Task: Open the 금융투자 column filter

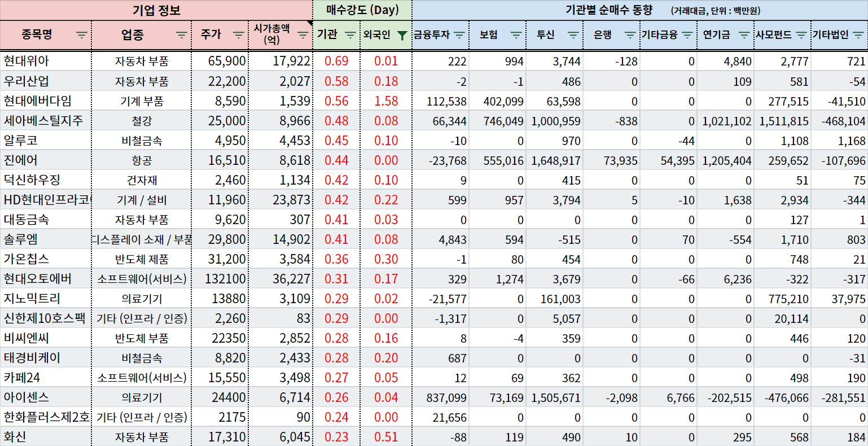Action: pyautogui.click(x=459, y=35)
